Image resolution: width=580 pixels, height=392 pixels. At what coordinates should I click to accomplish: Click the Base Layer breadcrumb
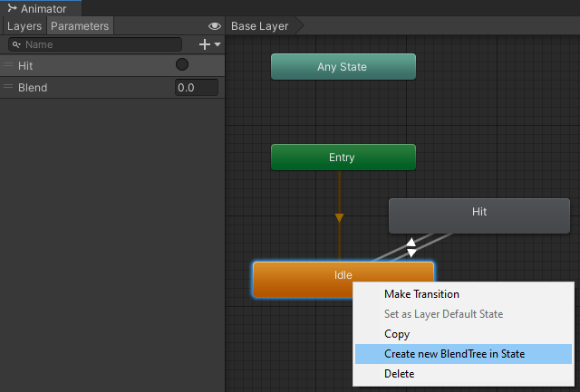coord(260,26)
